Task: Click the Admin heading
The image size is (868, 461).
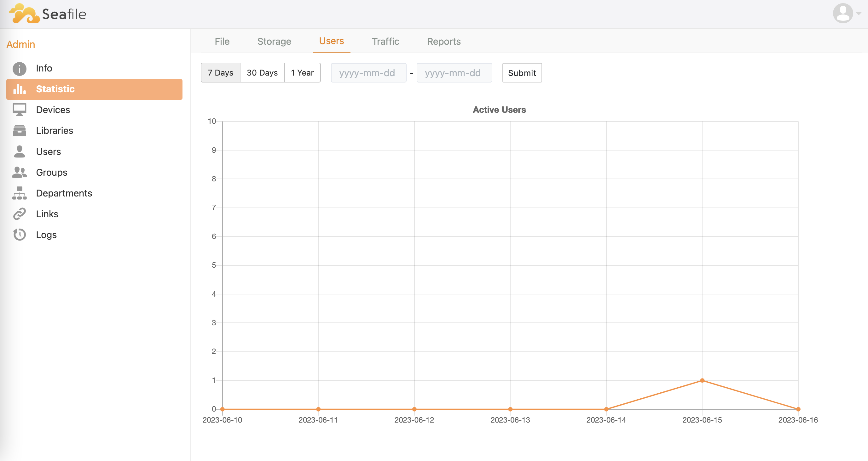Action: tap(20, 44)
